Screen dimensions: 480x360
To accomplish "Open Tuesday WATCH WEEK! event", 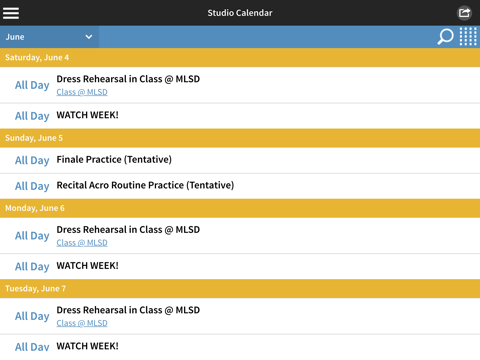I will [x=240, y=347].
